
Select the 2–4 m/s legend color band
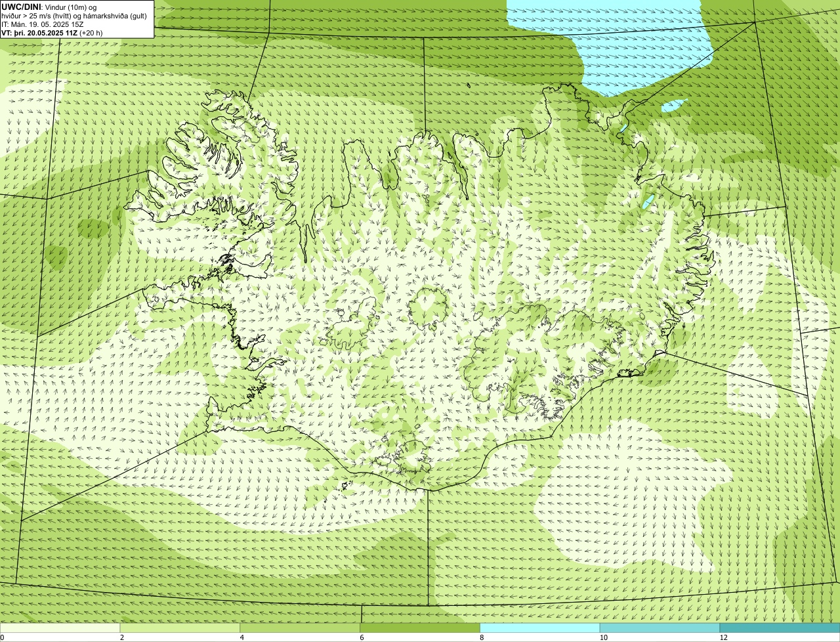180,628
